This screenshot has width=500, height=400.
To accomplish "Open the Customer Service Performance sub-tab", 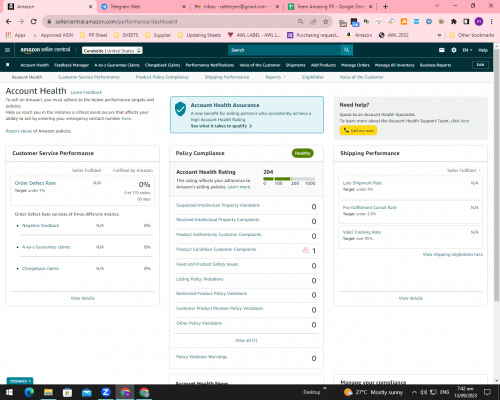I will (x=89, y=77).
